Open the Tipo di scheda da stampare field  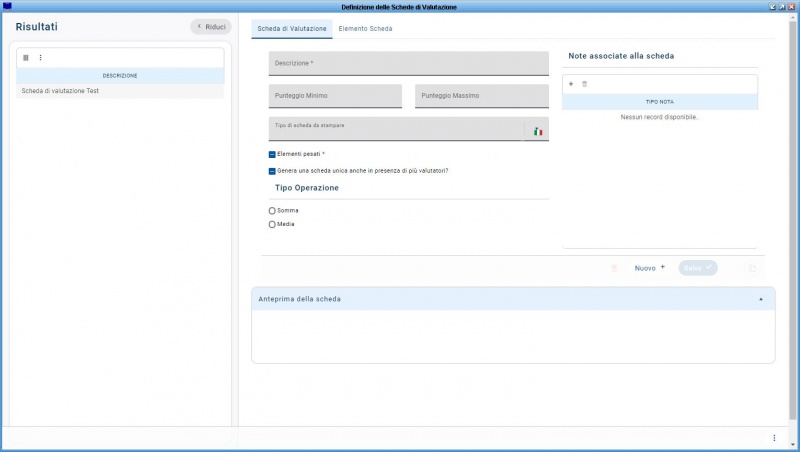[x=395, y=130]
